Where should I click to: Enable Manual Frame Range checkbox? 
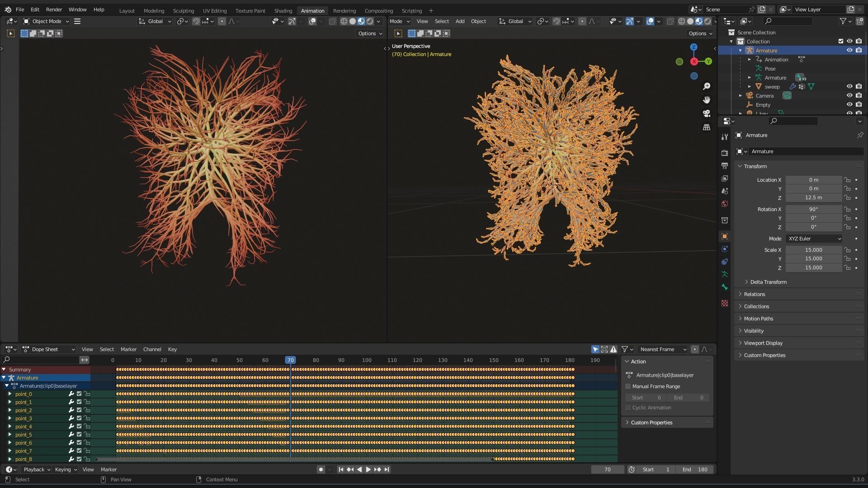tap(628, 386)
